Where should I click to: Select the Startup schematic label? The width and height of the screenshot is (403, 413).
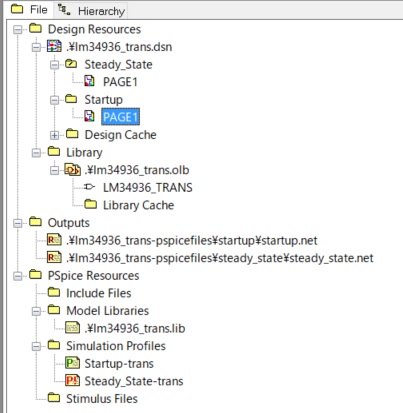tap(104, 100)
